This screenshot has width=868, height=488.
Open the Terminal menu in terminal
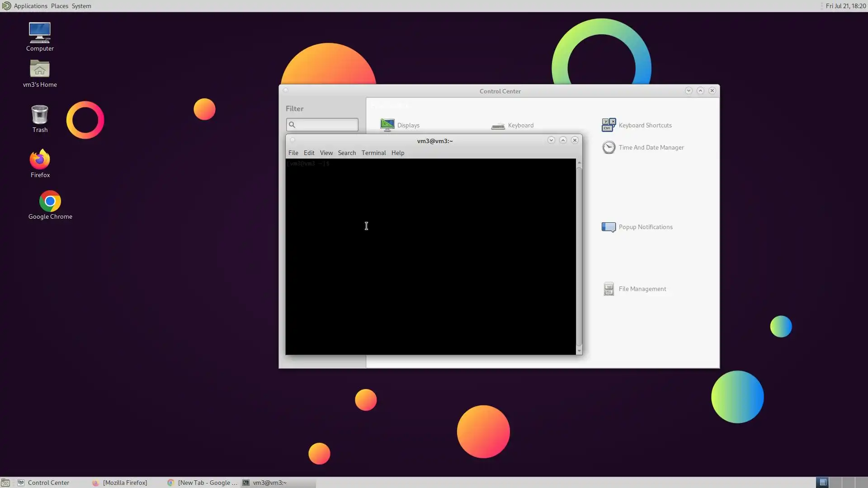click(373, 153)
